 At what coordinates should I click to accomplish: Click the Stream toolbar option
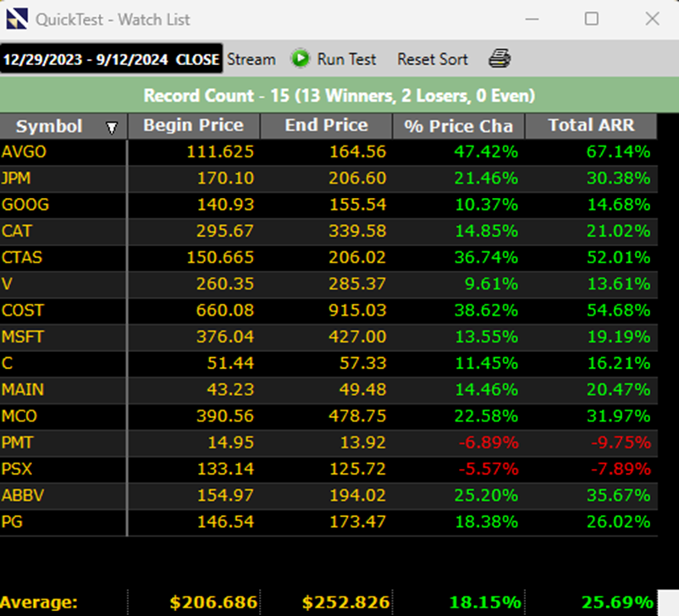tap(251, 59)
